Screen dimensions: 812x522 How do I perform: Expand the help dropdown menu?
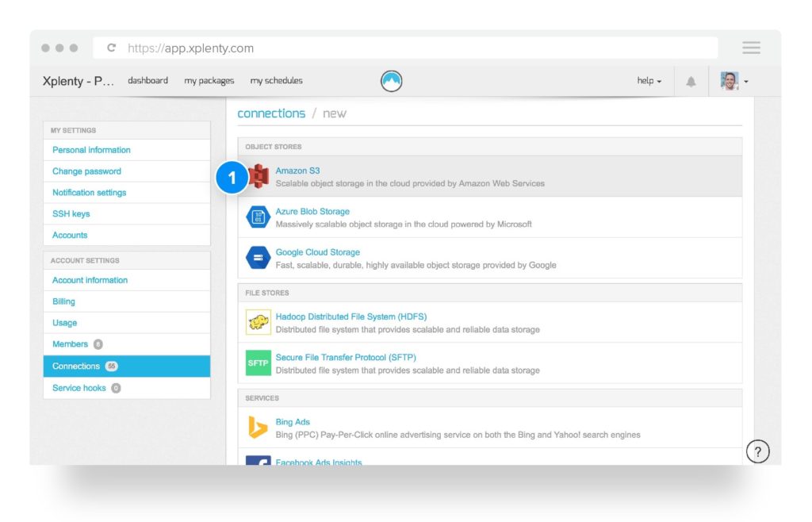coord(649,81)
